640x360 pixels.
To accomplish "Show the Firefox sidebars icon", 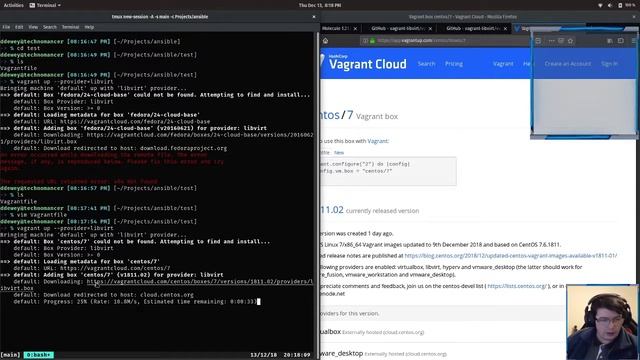I will 620,41.
